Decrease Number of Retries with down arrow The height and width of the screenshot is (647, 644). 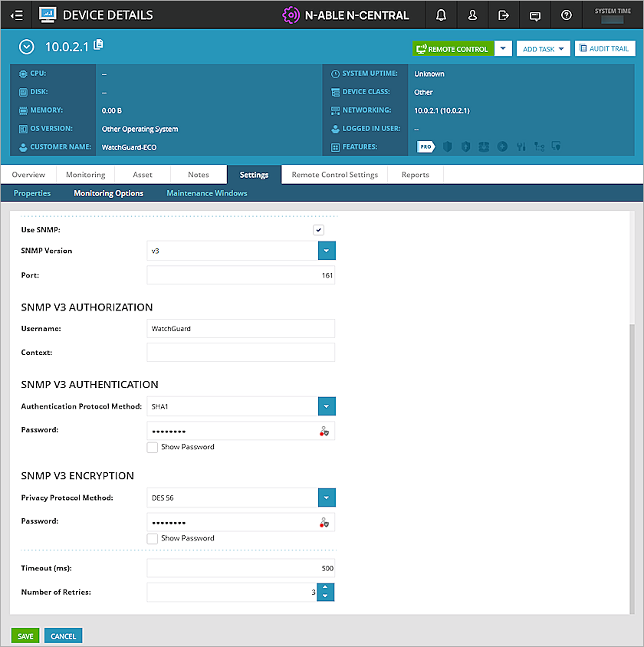click(326, 596)
